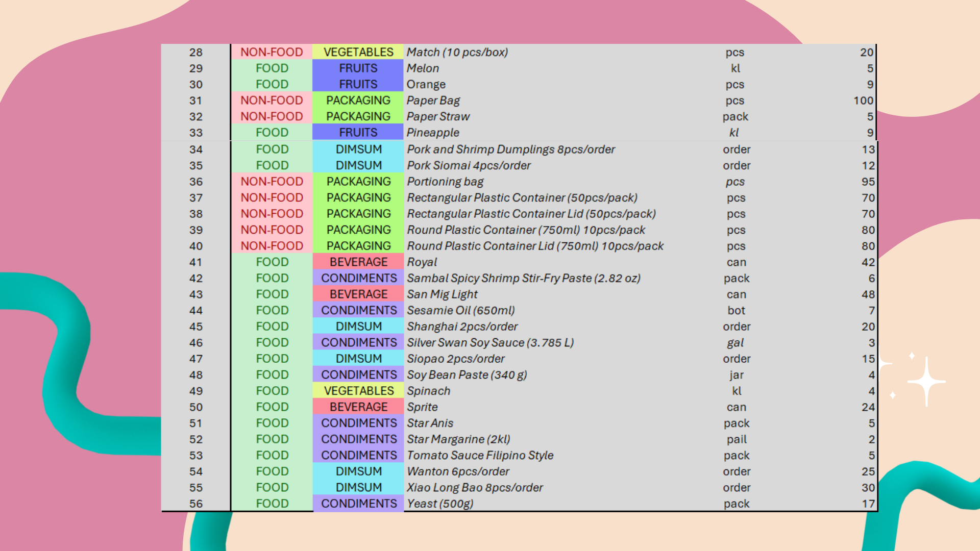Select the CONDIMENTS cell for Sesamie Oil

(x=358, y=310)
